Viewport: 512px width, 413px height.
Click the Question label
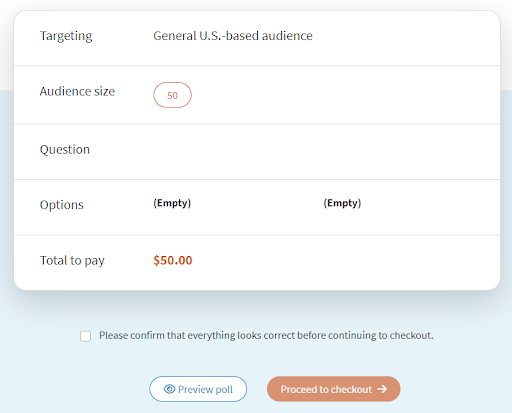65,150
